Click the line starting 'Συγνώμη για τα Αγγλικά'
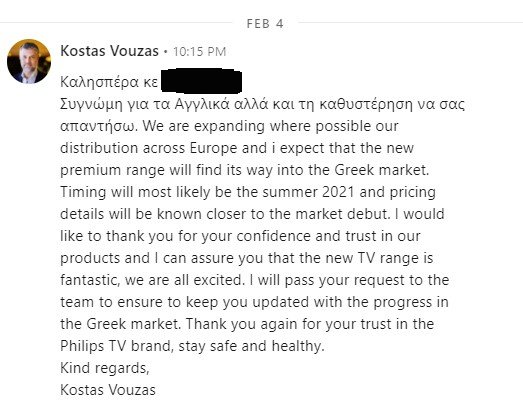 click(x=263, y=104)
